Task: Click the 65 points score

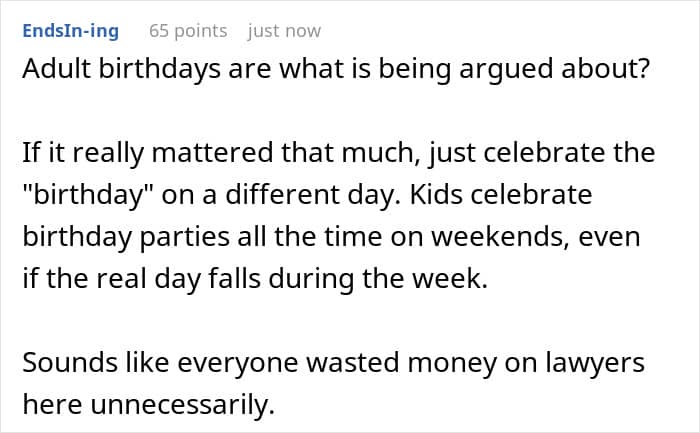Action: [189, 31]
